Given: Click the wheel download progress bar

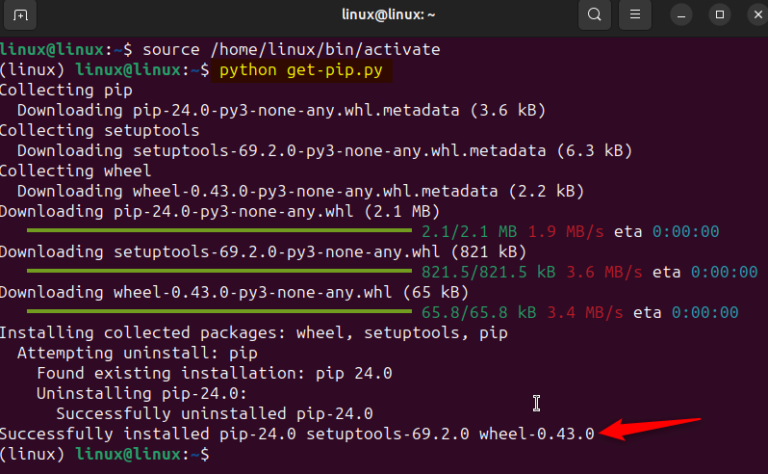Looking at the screenshot, I should coord(219,312).
